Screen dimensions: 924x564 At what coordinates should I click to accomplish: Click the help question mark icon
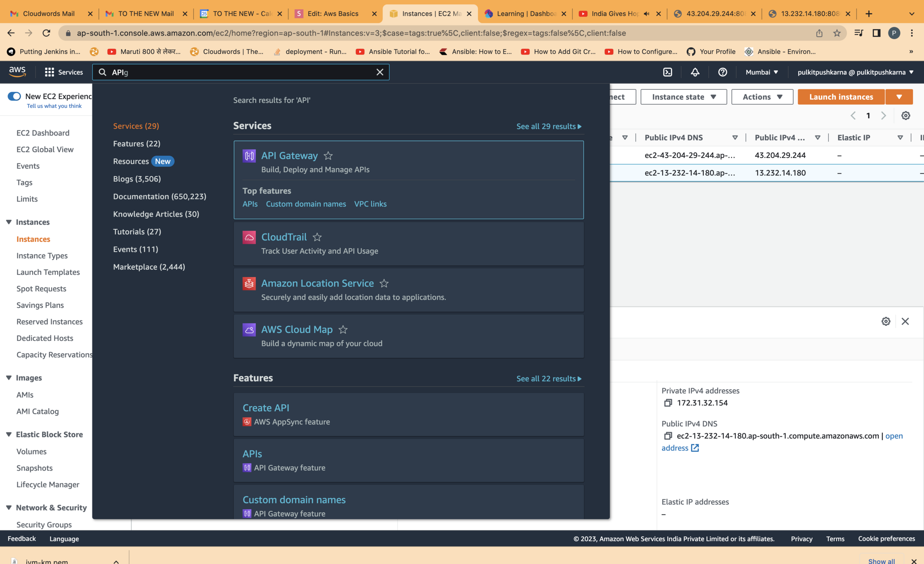(722, 72)
